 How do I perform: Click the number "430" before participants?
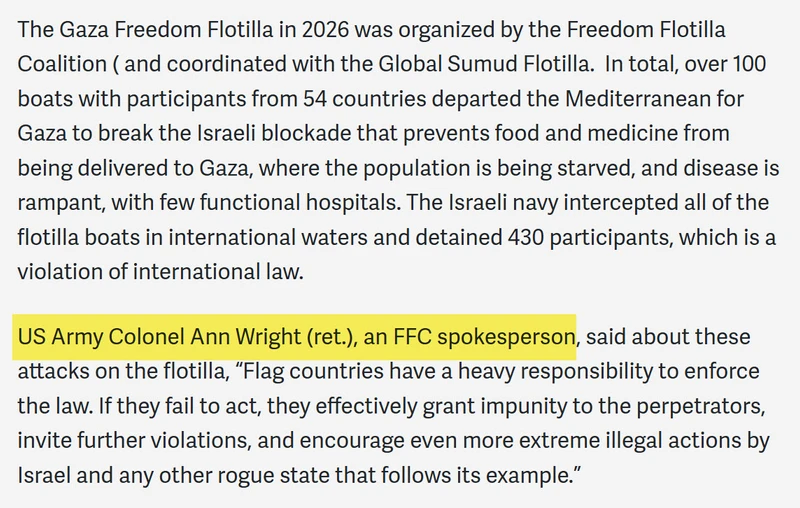pos(526,237)
